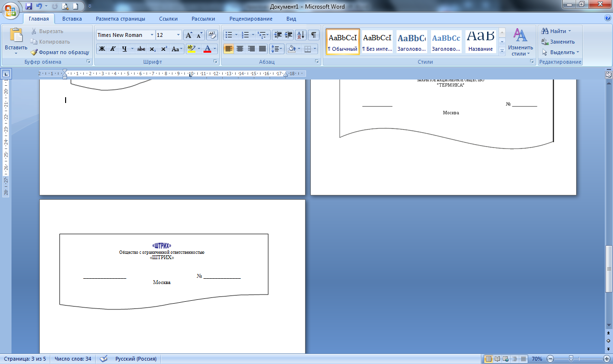The height and width of the screenshot is (364, 613).
Task: Open the Ссылки tab
Action: tap(169, 19)
